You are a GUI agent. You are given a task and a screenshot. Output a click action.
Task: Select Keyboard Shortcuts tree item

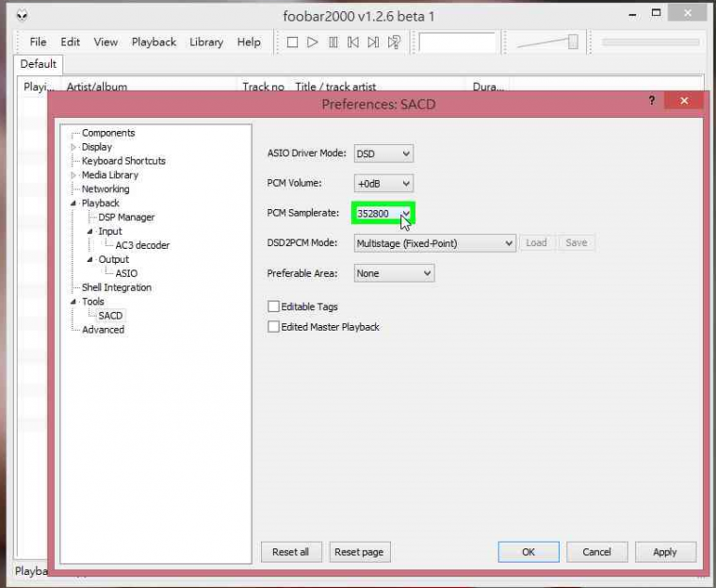(123, 161)
